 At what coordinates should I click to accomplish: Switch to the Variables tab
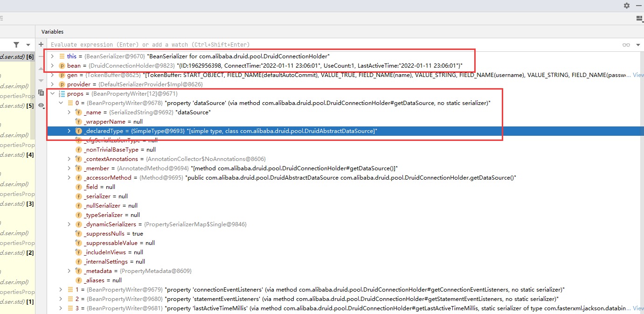coord(52,31)
